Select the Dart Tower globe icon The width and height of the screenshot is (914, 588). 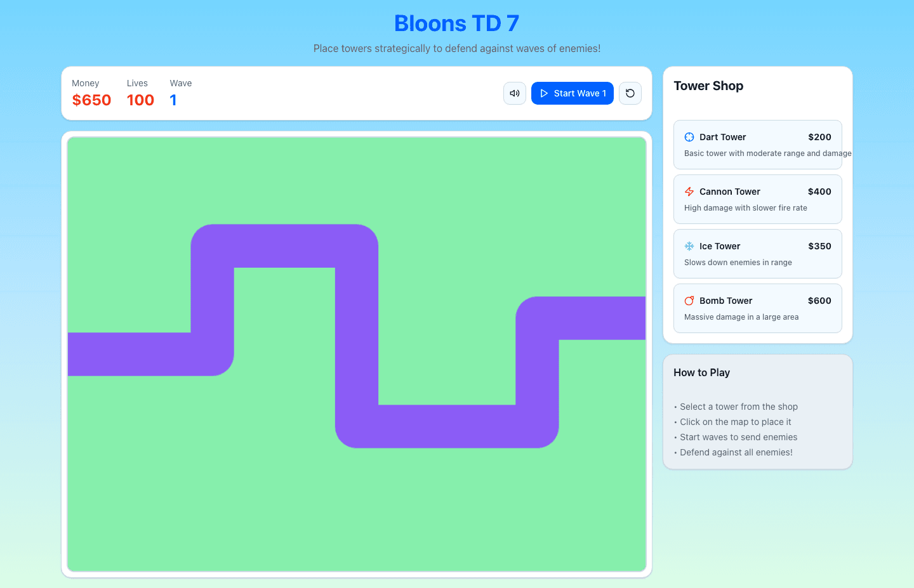(689, 137)
